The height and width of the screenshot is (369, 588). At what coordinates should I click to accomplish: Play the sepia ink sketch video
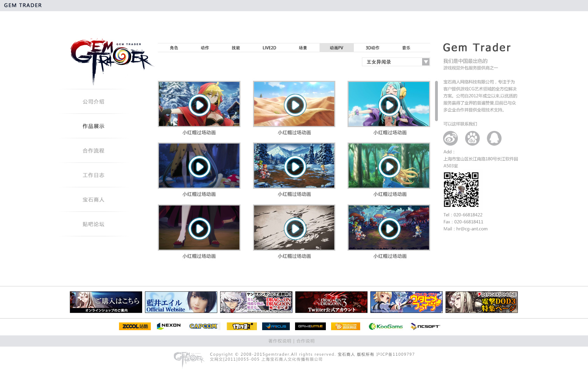pos(294,228)
